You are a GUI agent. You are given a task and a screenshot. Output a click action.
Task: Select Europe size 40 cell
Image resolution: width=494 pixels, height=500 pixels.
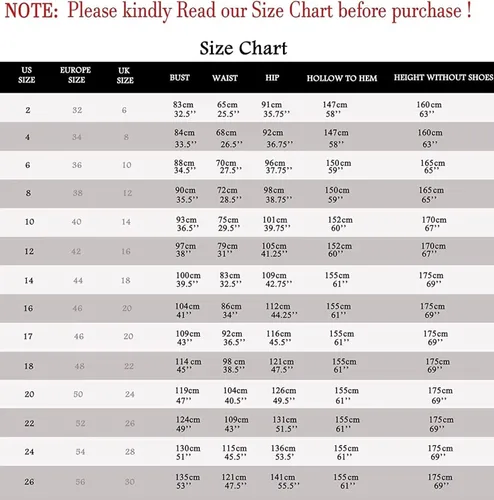pos(76,222)
